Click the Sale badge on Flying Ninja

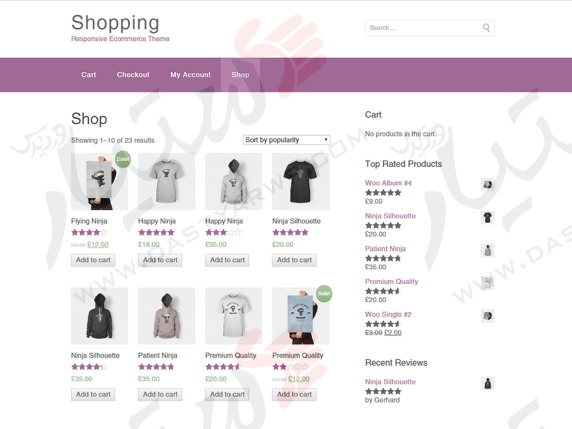(x=123, y=159)
